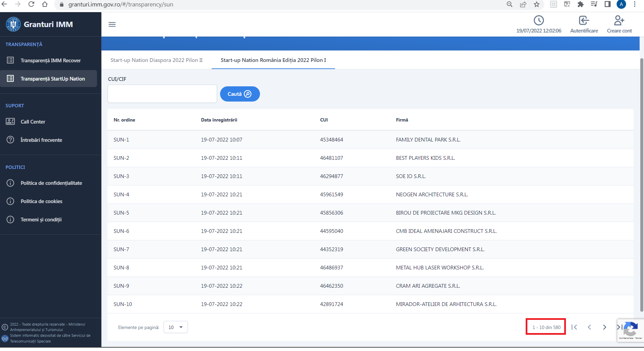Click the browser back arrow

[4, 4]
